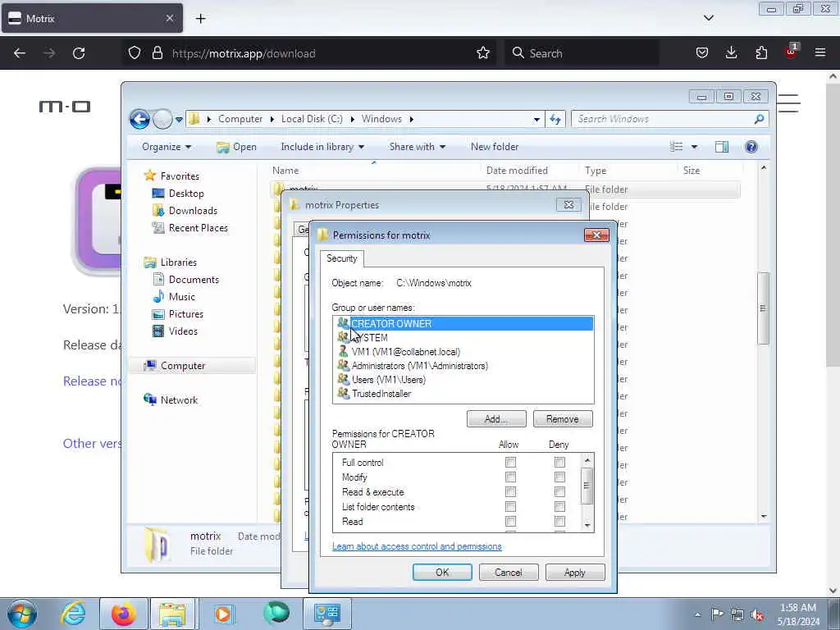The height and width of the screenshot is (630, 840).
Task: Click the Explorer file list scrollbar thumb
Action: coord(763,308)
